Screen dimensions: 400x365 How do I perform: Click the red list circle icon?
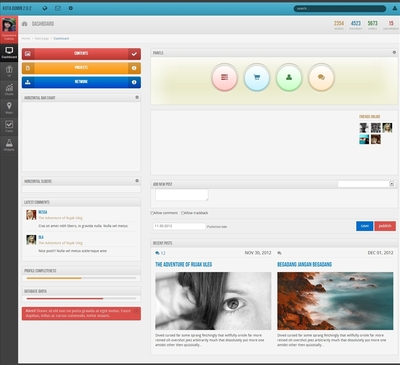pyautogui.click(x=225, y=77)
